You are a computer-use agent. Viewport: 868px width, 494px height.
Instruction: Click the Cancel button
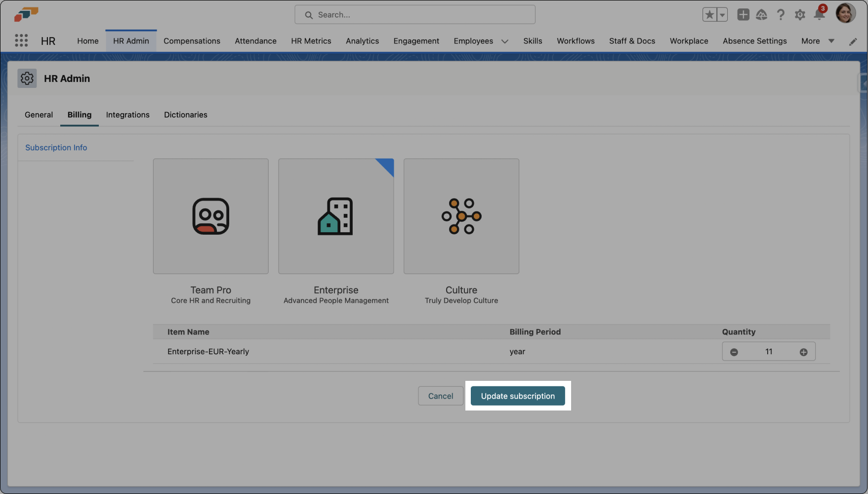(440, 396)
